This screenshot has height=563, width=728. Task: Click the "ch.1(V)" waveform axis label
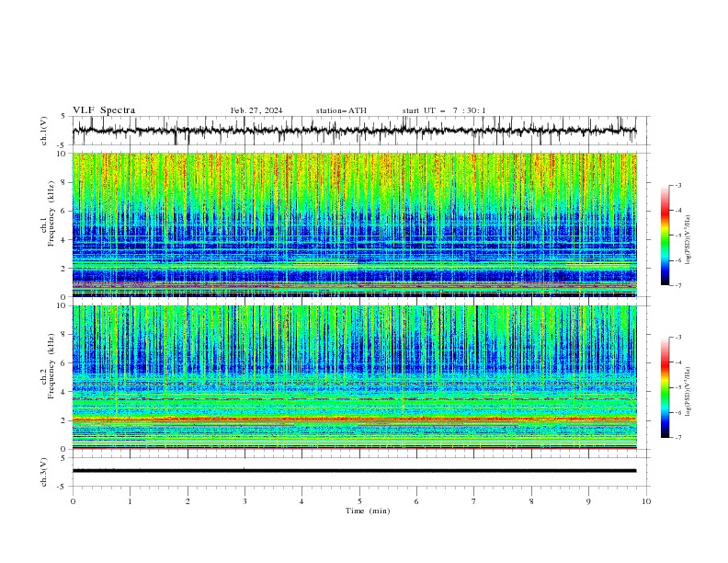pos(44,131)
